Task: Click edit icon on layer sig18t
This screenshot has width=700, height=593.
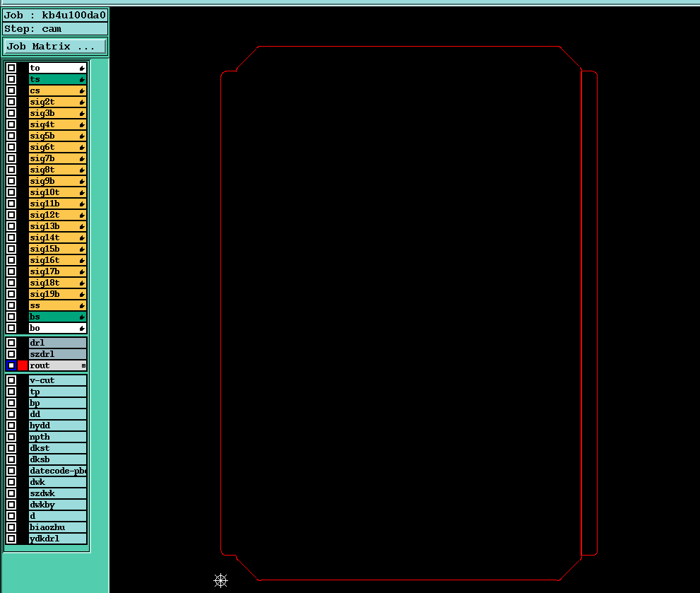Action: tap(82, 283)
